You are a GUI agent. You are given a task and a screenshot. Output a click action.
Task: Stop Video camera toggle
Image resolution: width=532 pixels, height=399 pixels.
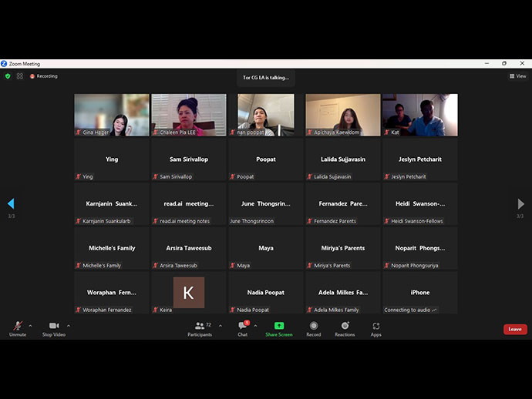click(53, 327)
